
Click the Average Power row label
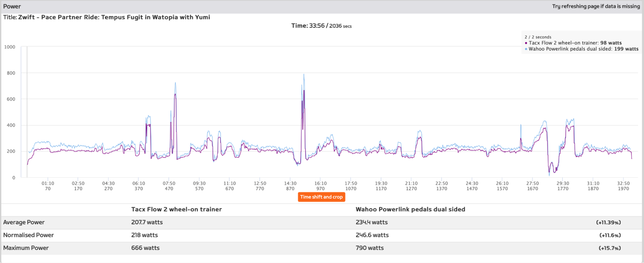24,222
